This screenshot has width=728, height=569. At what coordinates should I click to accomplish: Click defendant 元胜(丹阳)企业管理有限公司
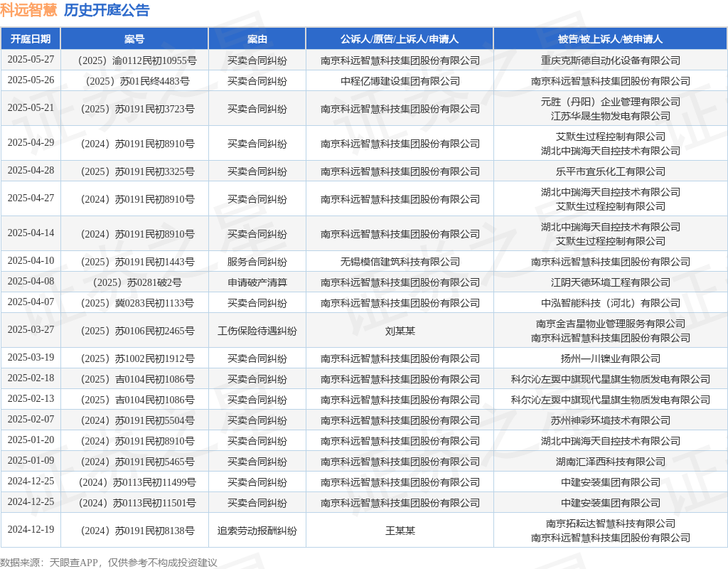point(611,102)
